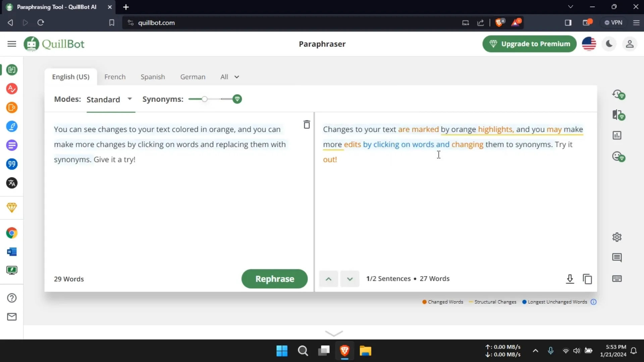Toggle dark mode using moon icon
Screen dimensions: 644x362
pyautogui.click(x=609, y=43)
